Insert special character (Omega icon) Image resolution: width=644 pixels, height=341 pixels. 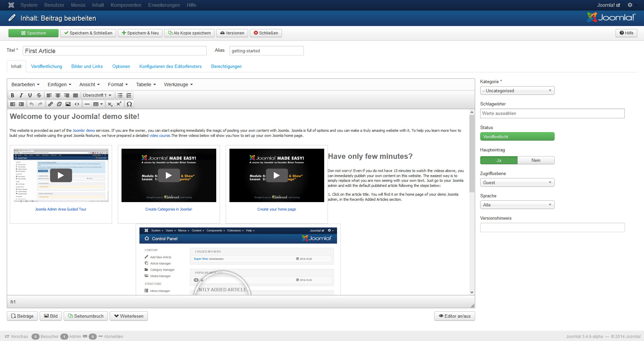pos(129,104)
